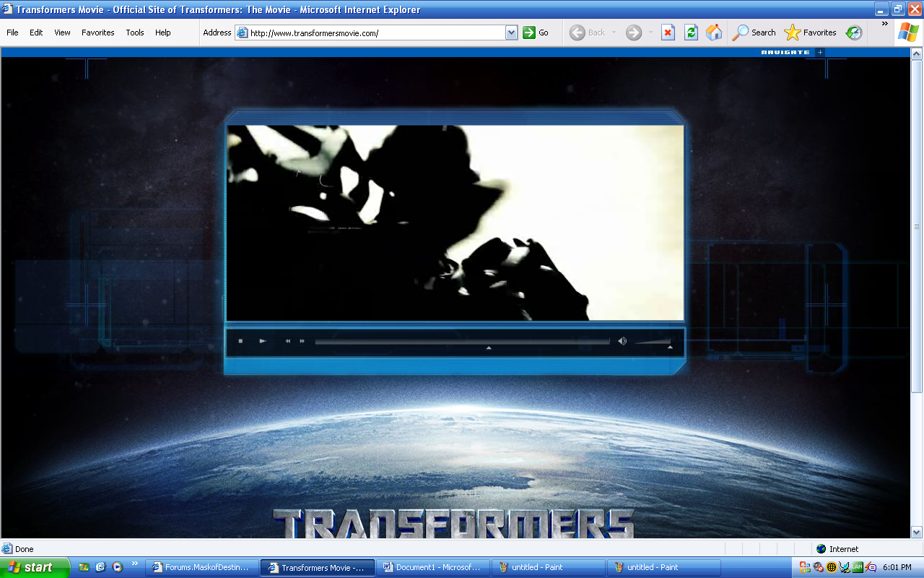
Task: Open the Forward history dropdown arrow
Action: (x=650, y=33)
